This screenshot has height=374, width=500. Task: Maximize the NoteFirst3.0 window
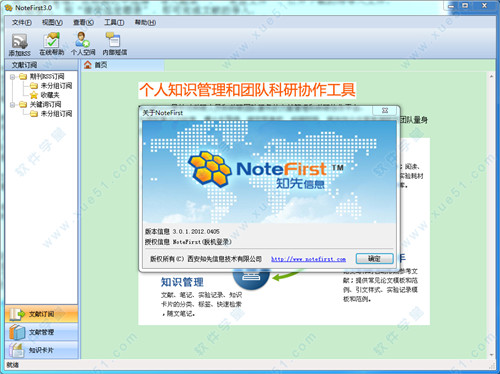(x=465, y=6)
